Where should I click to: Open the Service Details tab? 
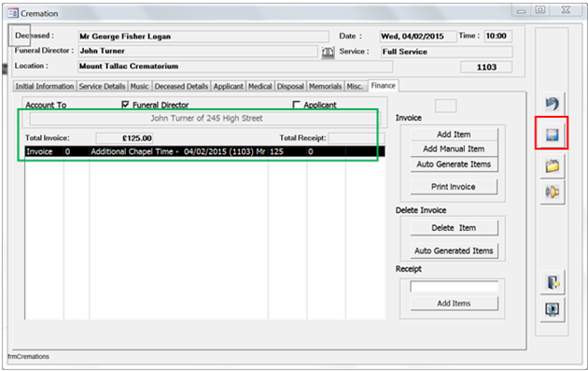pyautogui.click(x=102, y=86)
